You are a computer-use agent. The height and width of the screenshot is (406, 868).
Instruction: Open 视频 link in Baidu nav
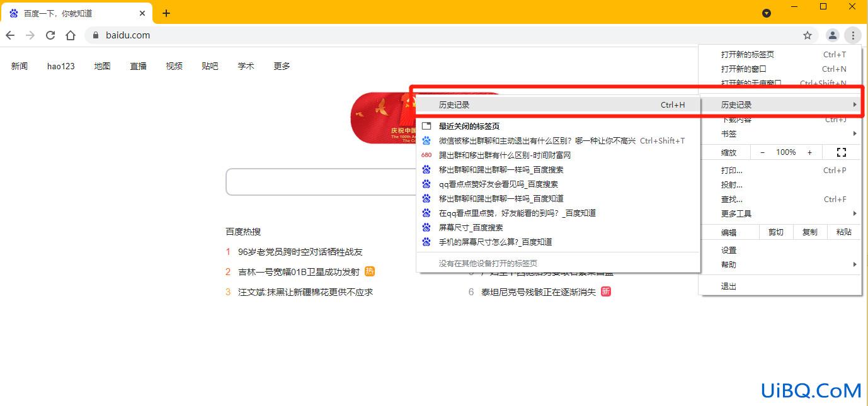coord(174,66)
